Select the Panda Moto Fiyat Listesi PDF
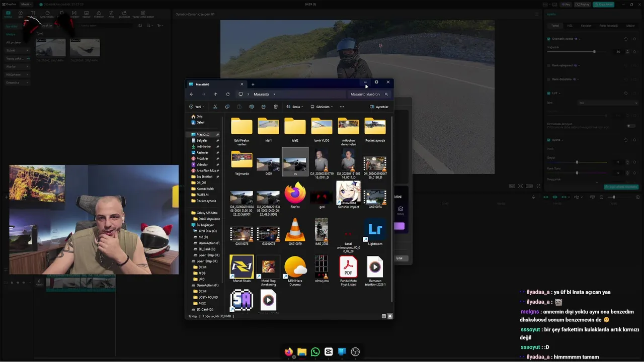 point(348,270)
